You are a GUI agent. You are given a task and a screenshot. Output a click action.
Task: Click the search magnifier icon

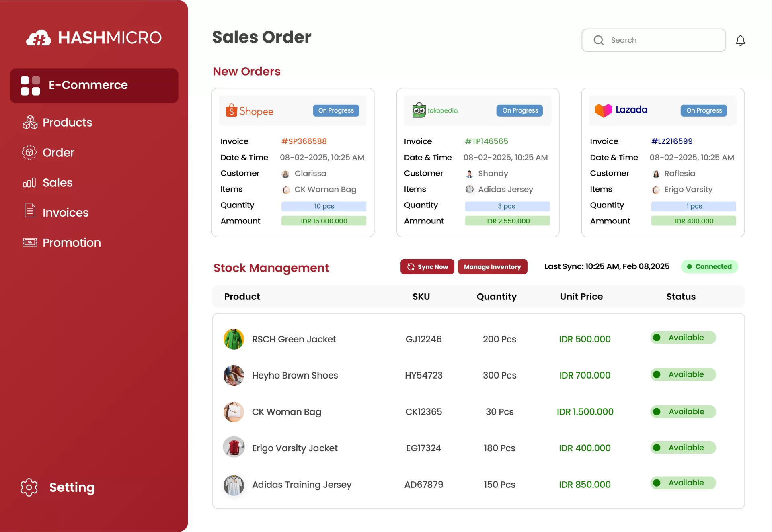pyautogui.click(x=599, y=40)
